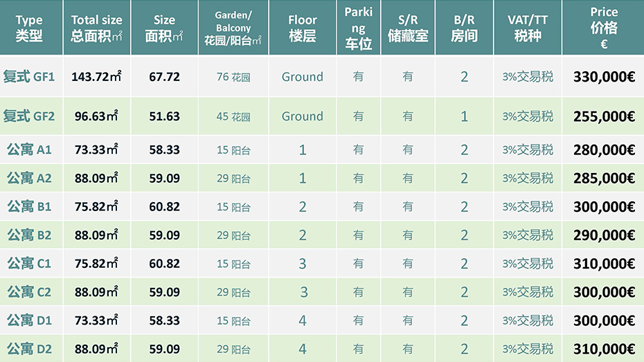The image size is (644, 362).
Task: Click the Floor 楼层 column header
Action: (303, 28)
